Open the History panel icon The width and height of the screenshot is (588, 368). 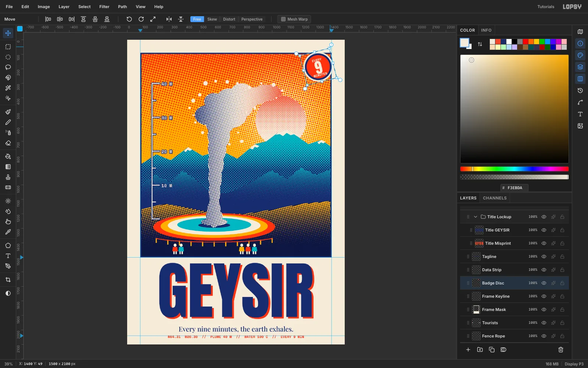click(x=580, y=91)
